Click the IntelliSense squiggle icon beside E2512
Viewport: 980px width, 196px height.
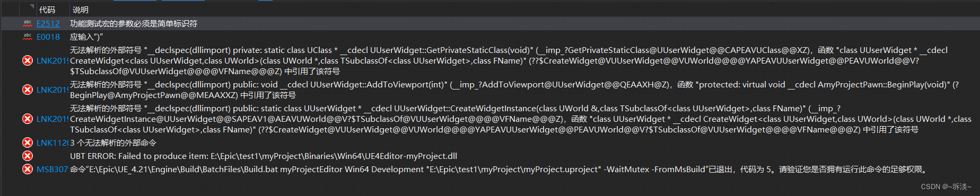(x=28, y=23)
